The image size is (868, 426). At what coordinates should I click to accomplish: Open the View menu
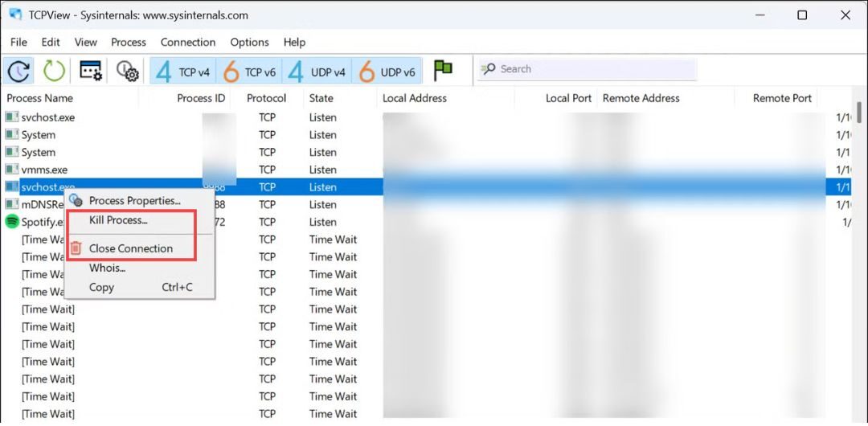click(86, 42)
